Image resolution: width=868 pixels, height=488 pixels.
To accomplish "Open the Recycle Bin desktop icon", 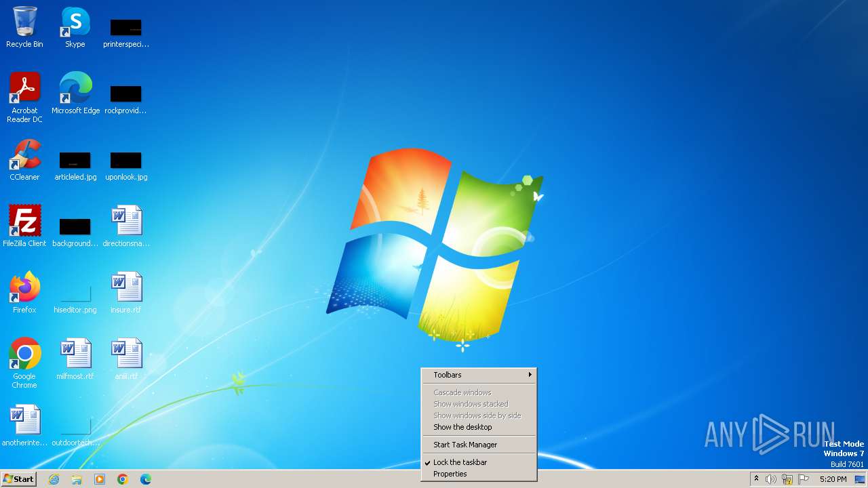I will coord(24,27).
